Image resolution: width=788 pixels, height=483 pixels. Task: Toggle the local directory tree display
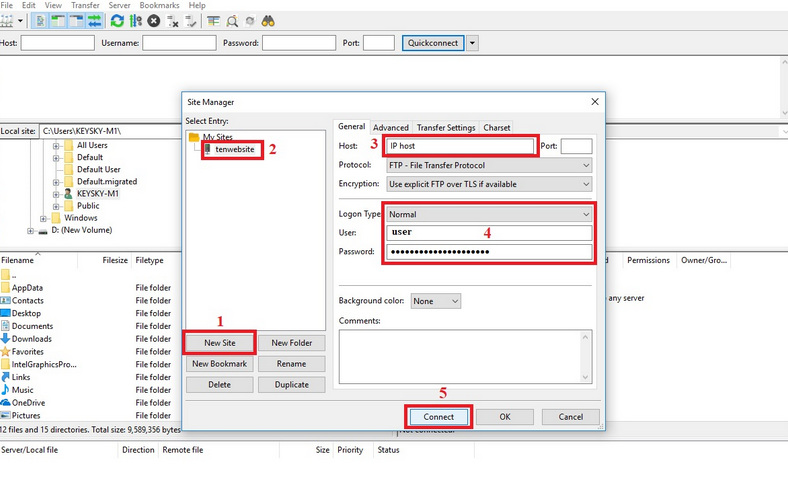click(58, 20)
